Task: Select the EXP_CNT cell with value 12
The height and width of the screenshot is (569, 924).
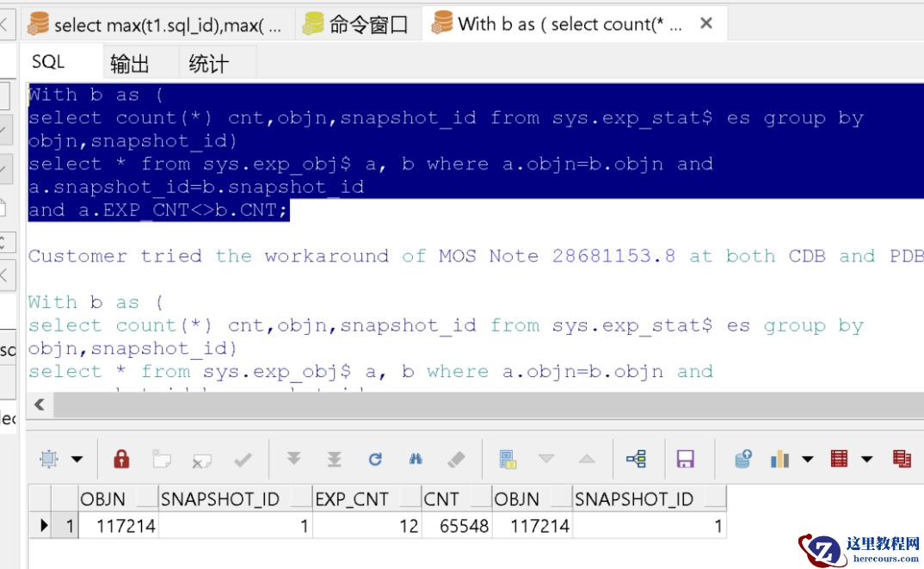Action: tap(367, 525)
